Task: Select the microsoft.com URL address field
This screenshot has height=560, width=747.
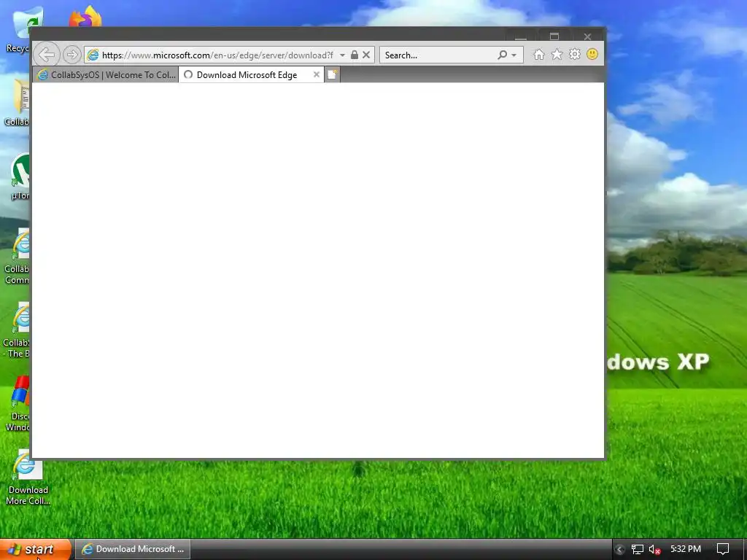Action: (217, 55)
